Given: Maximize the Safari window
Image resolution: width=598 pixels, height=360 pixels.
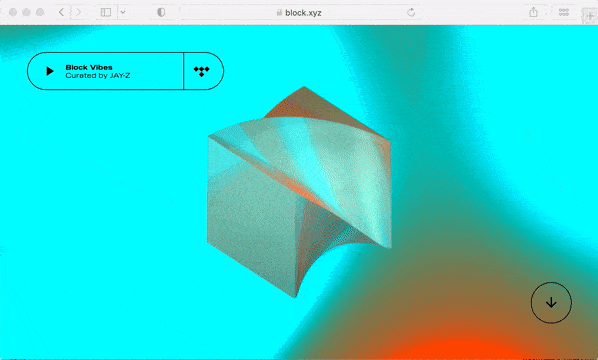Looking at the screenshot, I should tap(40, 12).
